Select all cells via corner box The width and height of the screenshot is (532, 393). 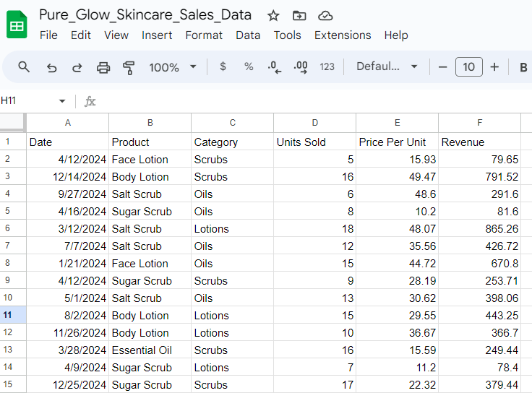pos(12,122)
